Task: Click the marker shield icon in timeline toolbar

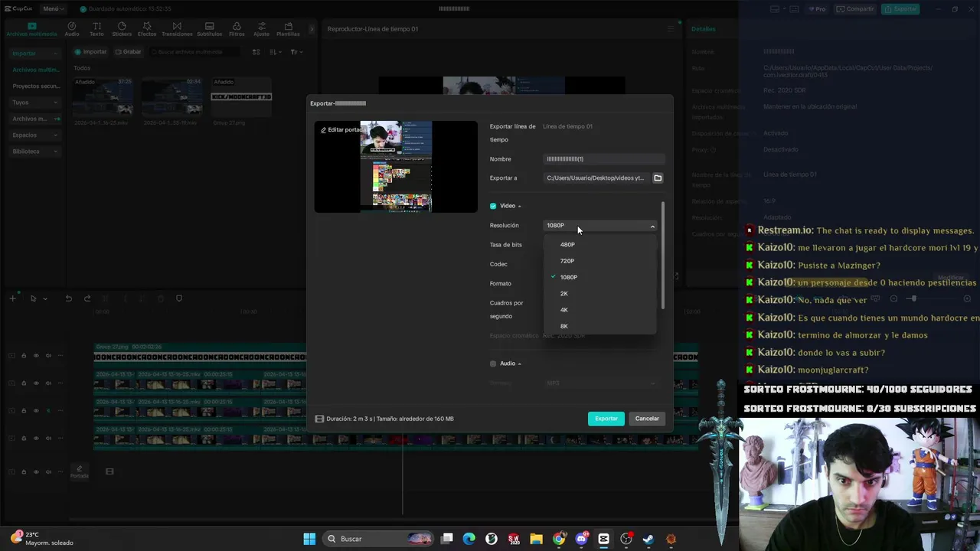Action: (x=179, y=298)
